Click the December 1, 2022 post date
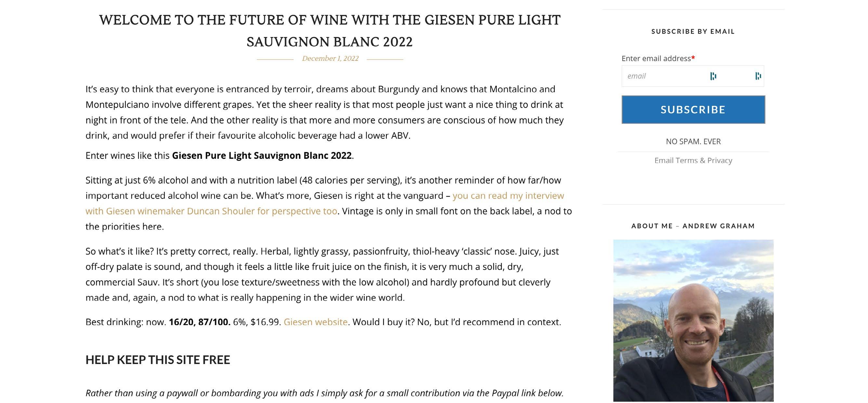Screen dimensions: 868x403 tap(330, 58)
